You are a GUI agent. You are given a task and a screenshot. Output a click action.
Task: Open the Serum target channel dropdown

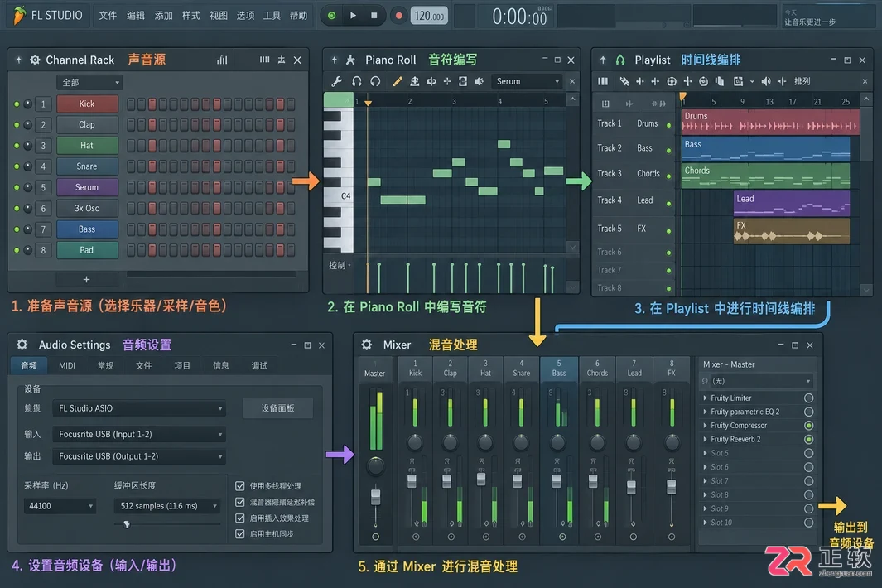point(527,82)
